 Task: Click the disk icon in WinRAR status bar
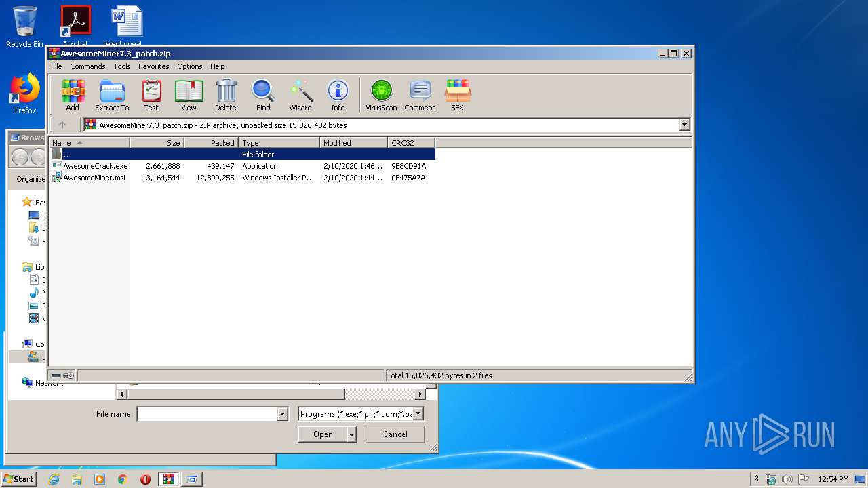(56, 375)
